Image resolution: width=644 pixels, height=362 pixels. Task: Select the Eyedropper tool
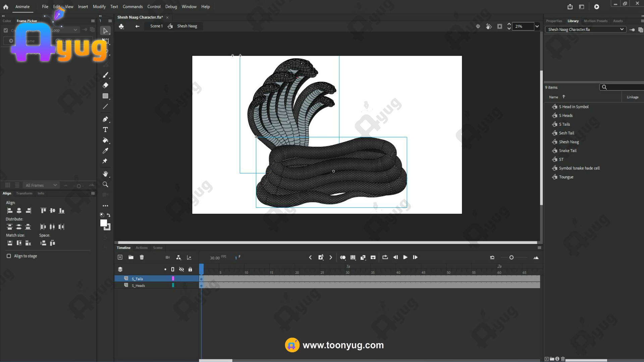105,151
